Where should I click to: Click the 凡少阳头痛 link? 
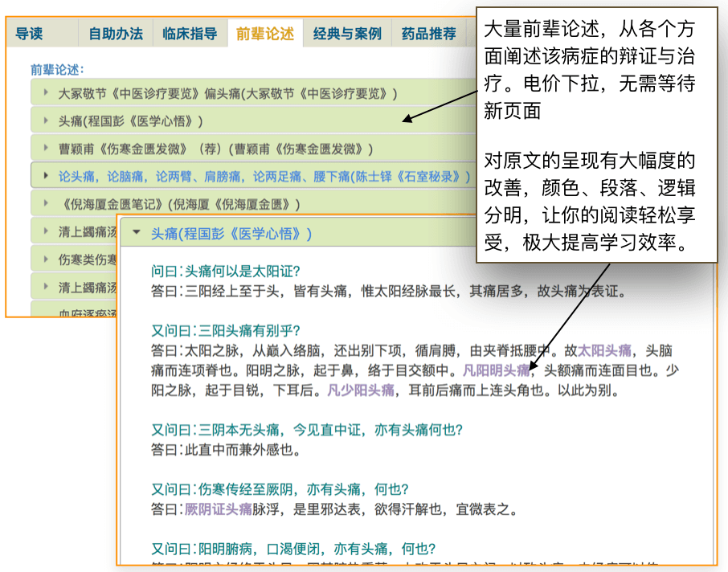pos(361,390)
